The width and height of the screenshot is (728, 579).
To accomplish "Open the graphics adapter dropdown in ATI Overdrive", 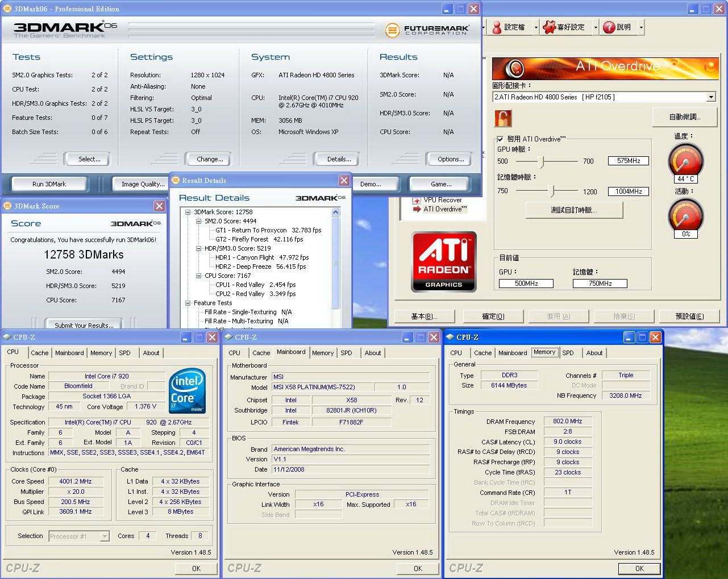I will pos(710,97).
